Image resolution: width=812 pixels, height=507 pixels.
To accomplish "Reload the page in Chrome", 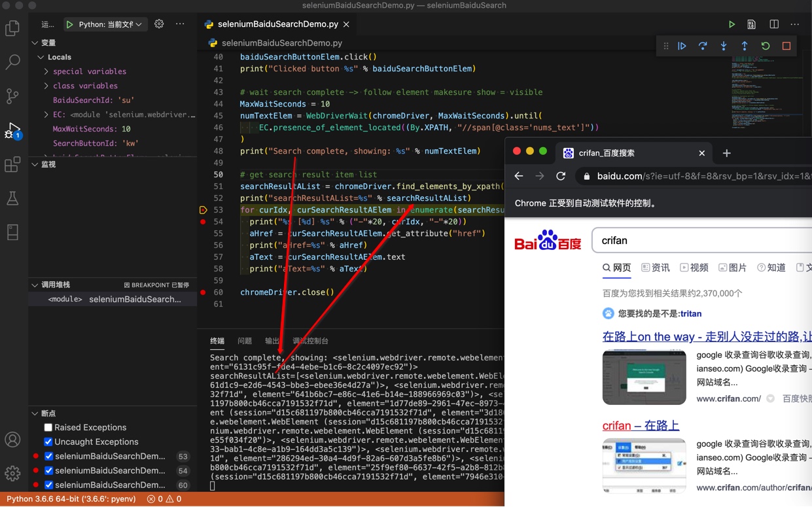I will 561,176.
